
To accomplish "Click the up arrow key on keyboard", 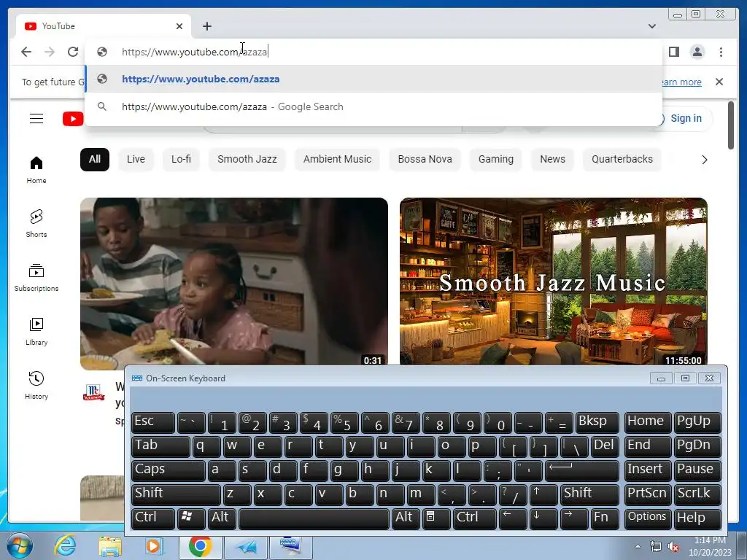I will (543, 494).
